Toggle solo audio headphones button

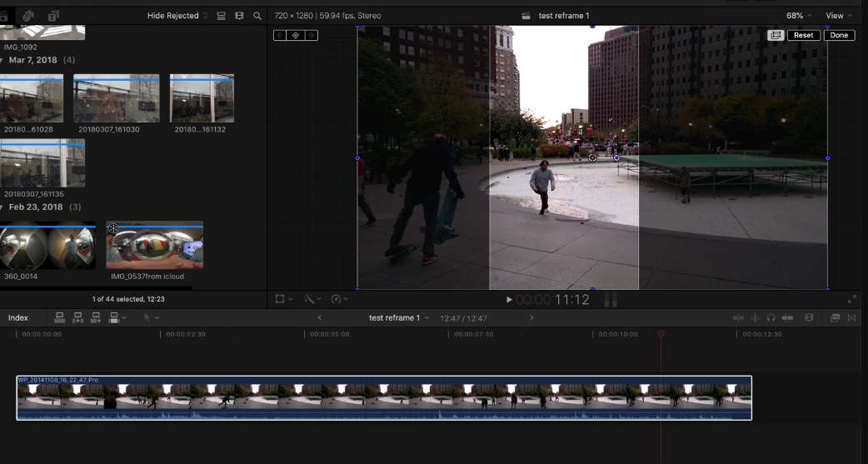771,318
